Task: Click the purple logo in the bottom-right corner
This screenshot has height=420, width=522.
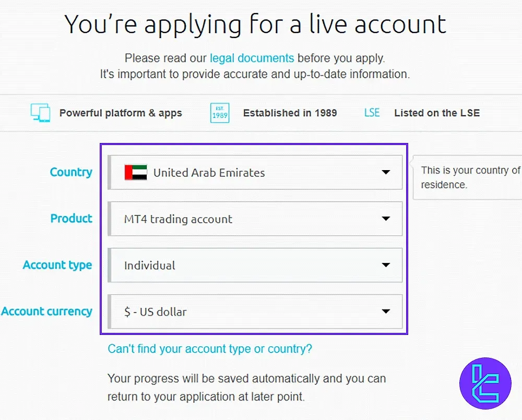Action: tap(485, 384)
